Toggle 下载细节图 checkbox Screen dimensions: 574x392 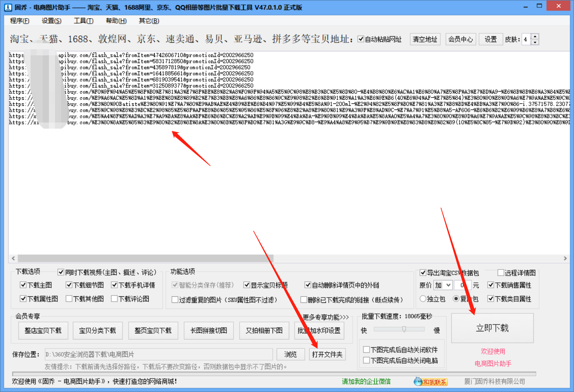pyautogui.click(x=69, y=285)
